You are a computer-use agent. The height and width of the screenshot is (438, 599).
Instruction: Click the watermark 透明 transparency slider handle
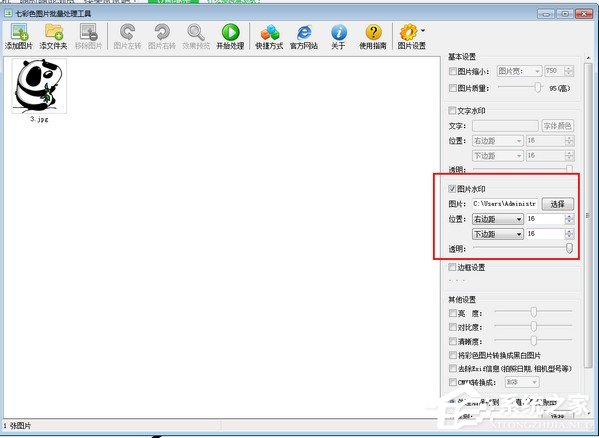click(569, 248)
